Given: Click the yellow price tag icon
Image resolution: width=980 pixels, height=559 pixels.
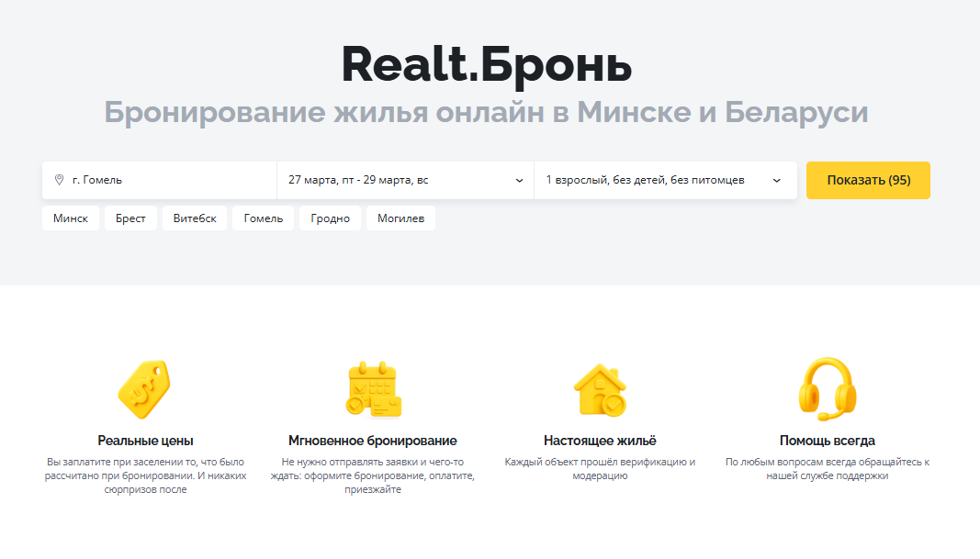Looking at the screenshot, I should coord(145,388).
